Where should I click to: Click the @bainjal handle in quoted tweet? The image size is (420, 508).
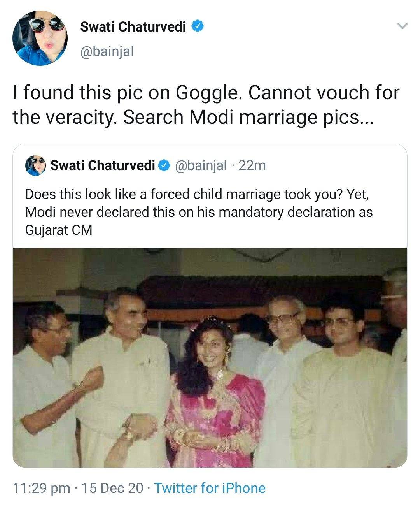point(201,165)
